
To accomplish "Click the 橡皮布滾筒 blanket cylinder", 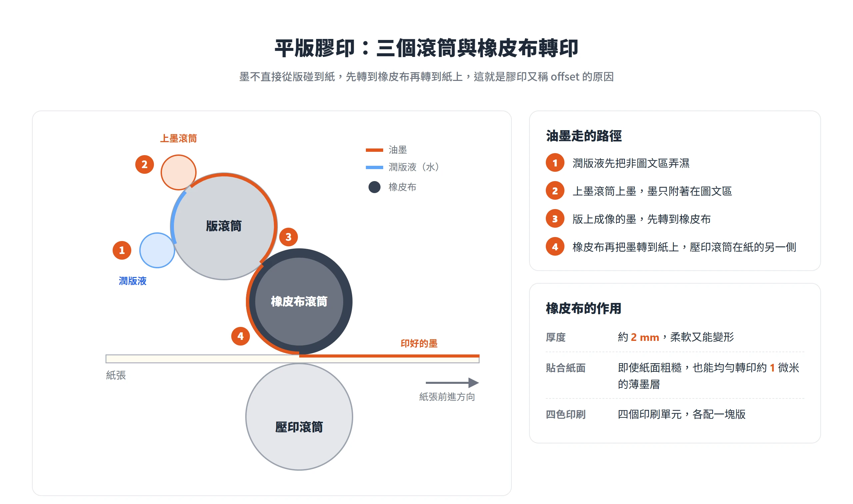I will coord(299,302).
